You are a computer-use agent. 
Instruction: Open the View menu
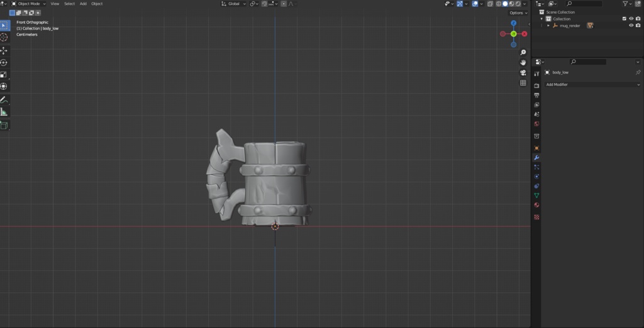pos(55,4)
